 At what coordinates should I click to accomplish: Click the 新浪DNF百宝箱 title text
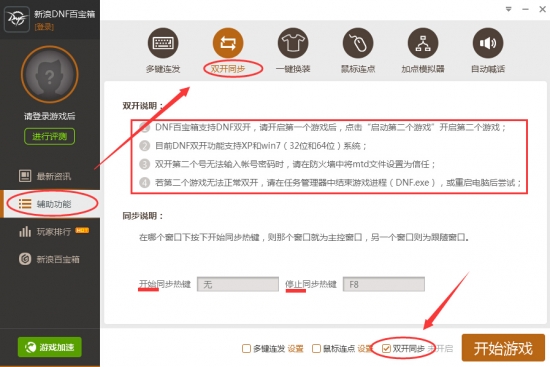coord(65,14)
